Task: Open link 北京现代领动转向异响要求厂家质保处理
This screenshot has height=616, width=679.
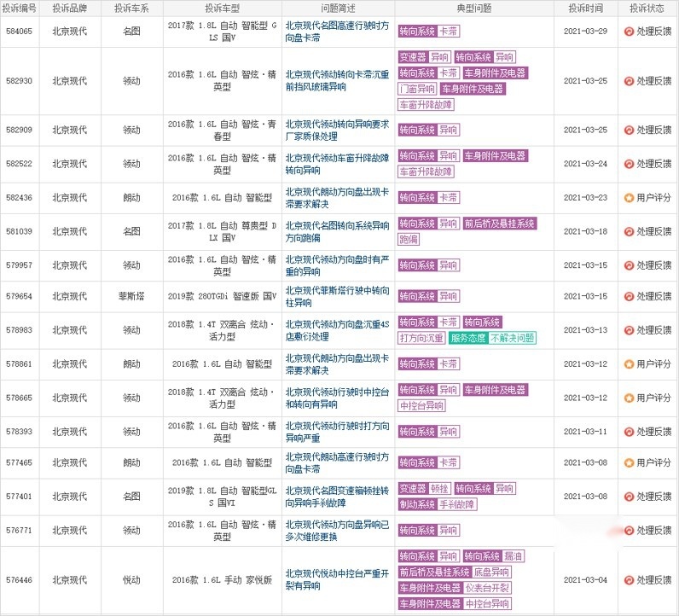Action: tap(337, 130)
